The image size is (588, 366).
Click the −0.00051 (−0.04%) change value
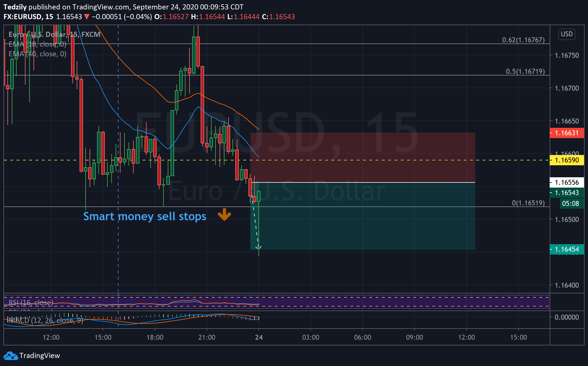point(122,17)
